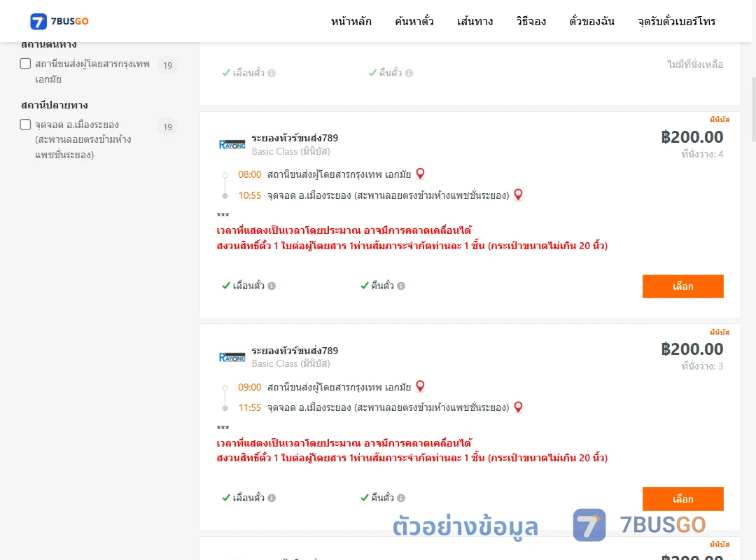
Task: Click origin filter count badge 19
Action: point(167,65)
